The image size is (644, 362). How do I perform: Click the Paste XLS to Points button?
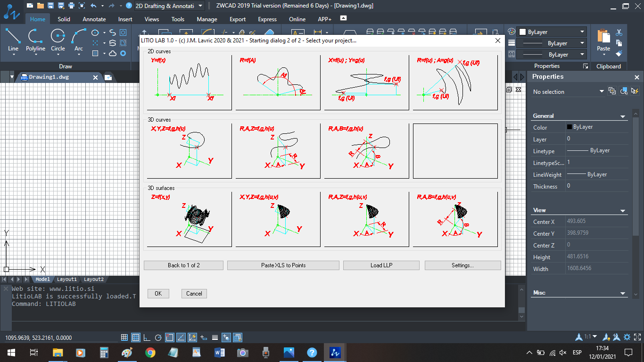coord(283,265)
